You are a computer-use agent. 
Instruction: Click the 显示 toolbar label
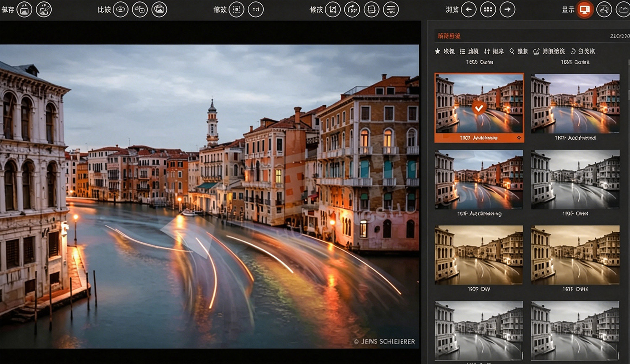[x=568, y=10]
